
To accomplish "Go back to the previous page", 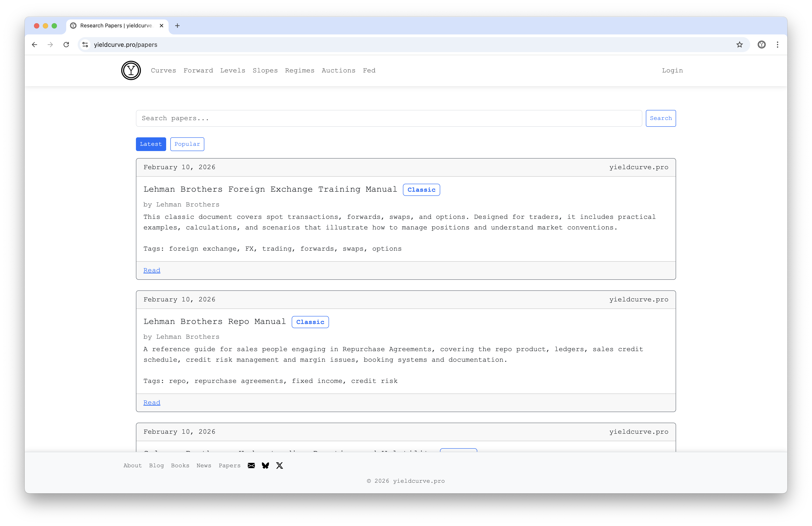I will point(34,45).
